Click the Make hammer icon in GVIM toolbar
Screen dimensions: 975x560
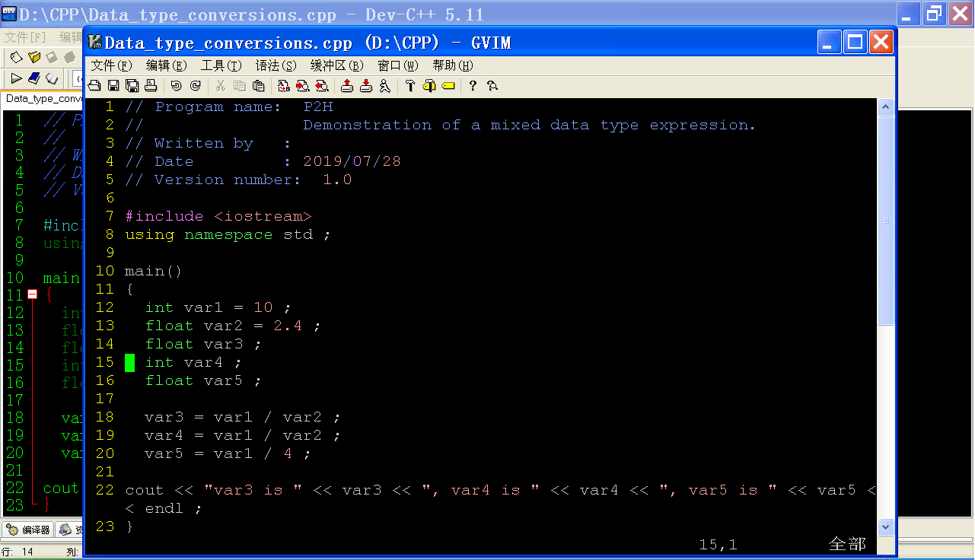pyautogui.click(x=410, y=86)
